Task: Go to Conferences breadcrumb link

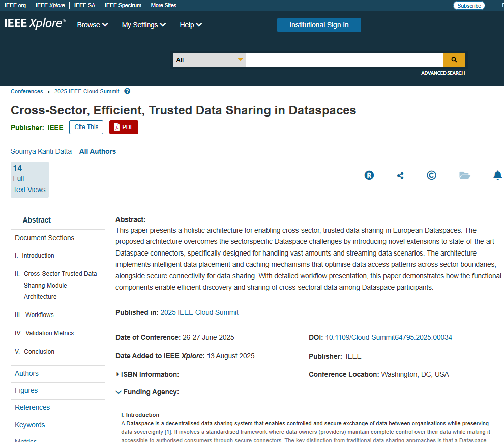Action: click(26, 91)
